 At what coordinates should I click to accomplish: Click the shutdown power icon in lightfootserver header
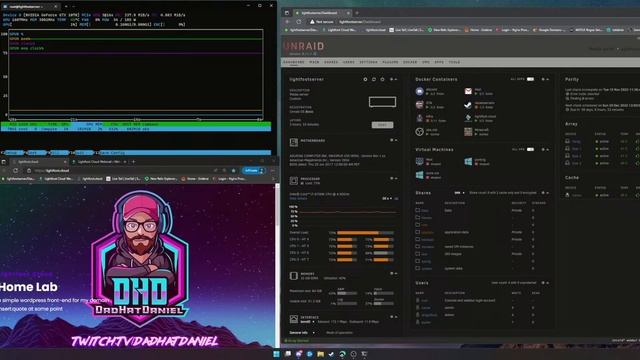[x=382, y=79]
